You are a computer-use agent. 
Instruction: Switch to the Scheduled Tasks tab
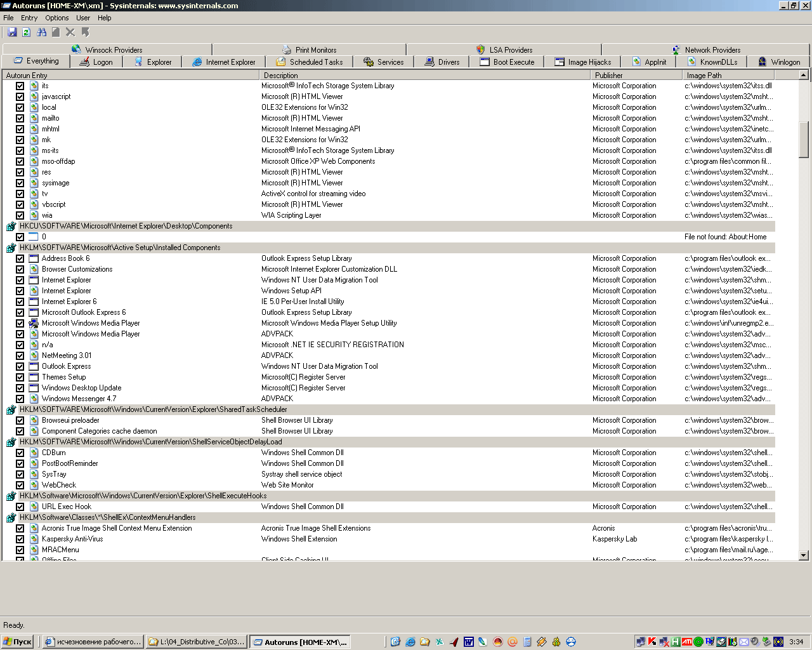click(x=310, y=62)
